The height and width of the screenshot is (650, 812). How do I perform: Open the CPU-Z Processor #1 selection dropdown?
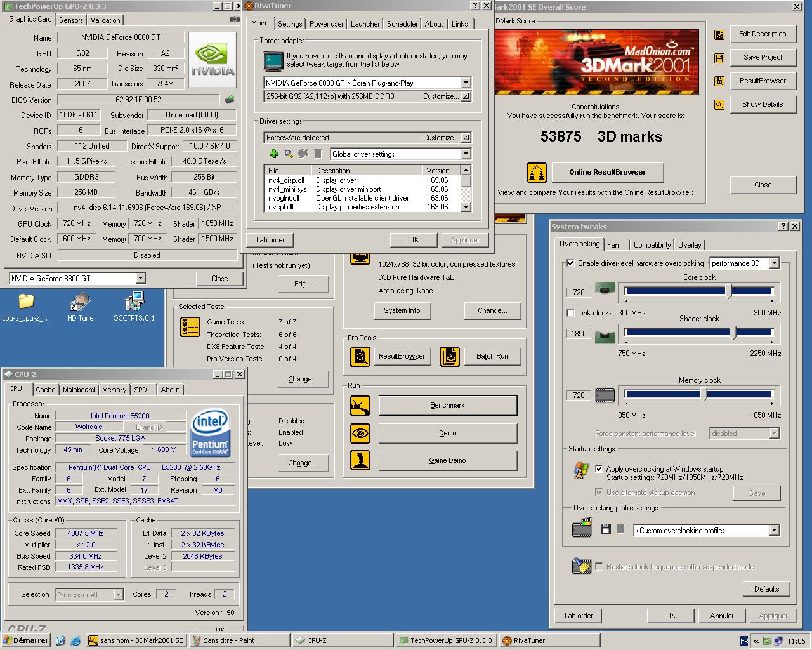118,594
